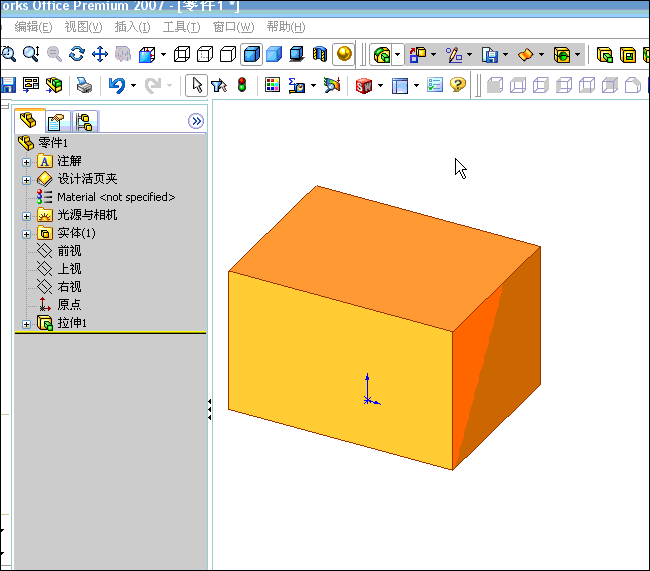Select the Pan view tool
650x571 pixels.
coord(100,54)
